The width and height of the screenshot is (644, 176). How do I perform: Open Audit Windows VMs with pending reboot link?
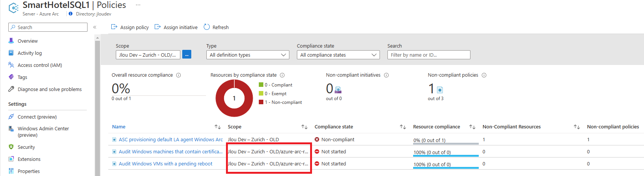click(x=166, y=164)
